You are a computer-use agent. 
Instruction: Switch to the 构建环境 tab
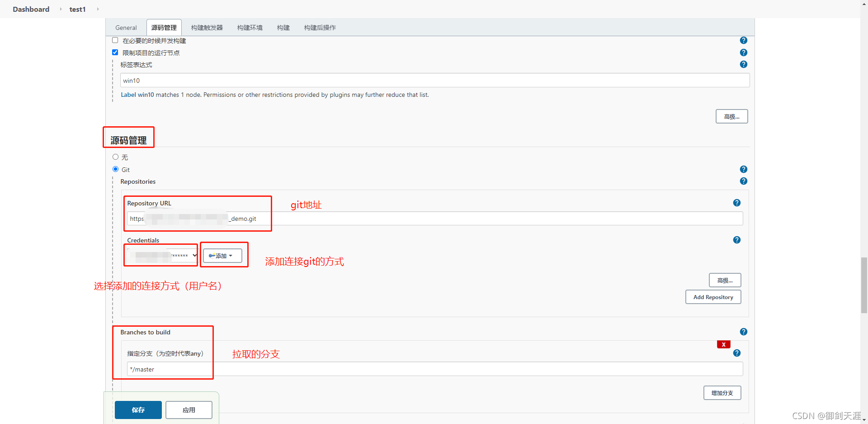pyautogui.click(x=250, y=28)
